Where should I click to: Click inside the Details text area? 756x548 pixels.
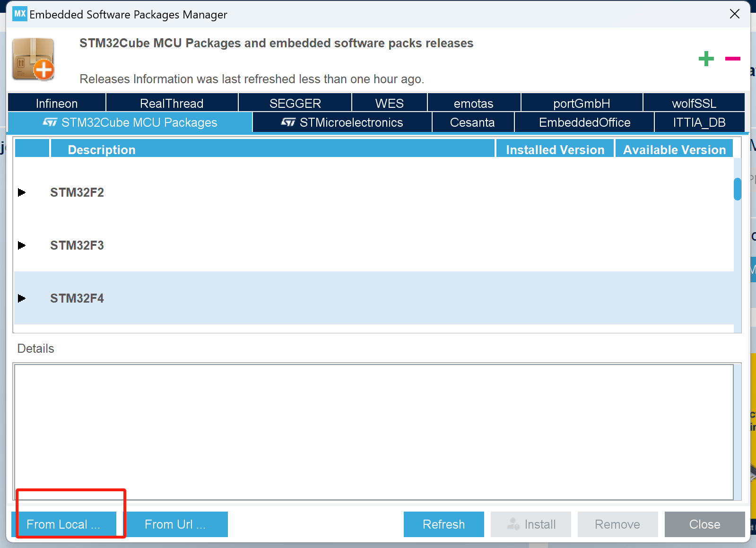click(374, 432)
